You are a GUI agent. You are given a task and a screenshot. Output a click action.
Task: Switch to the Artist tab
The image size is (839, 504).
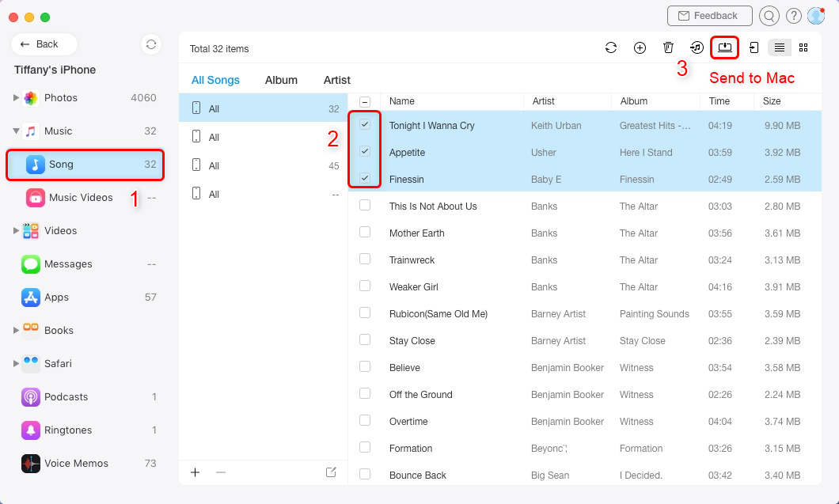(x=337, y=80)
